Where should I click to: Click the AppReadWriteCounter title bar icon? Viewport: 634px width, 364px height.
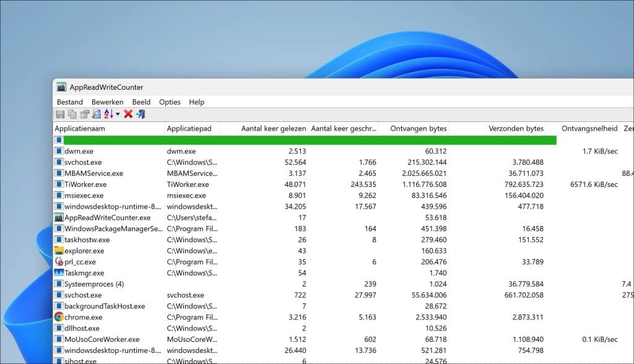[61, 87]
